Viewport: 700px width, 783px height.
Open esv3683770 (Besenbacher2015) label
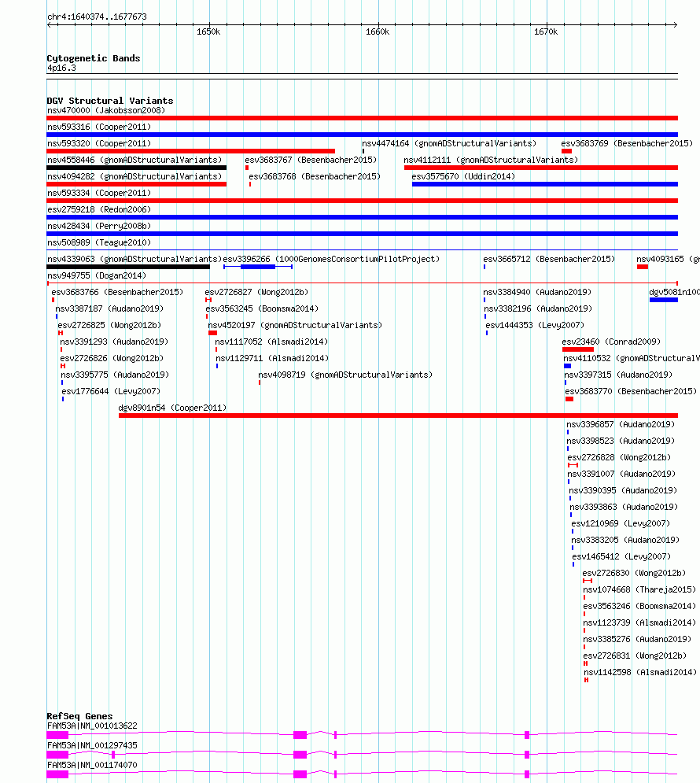click(631, 390)
